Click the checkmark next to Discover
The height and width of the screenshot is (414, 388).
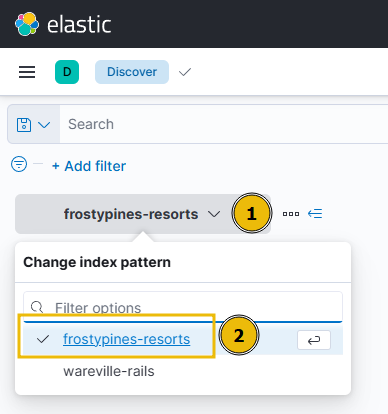coord(185,72)
